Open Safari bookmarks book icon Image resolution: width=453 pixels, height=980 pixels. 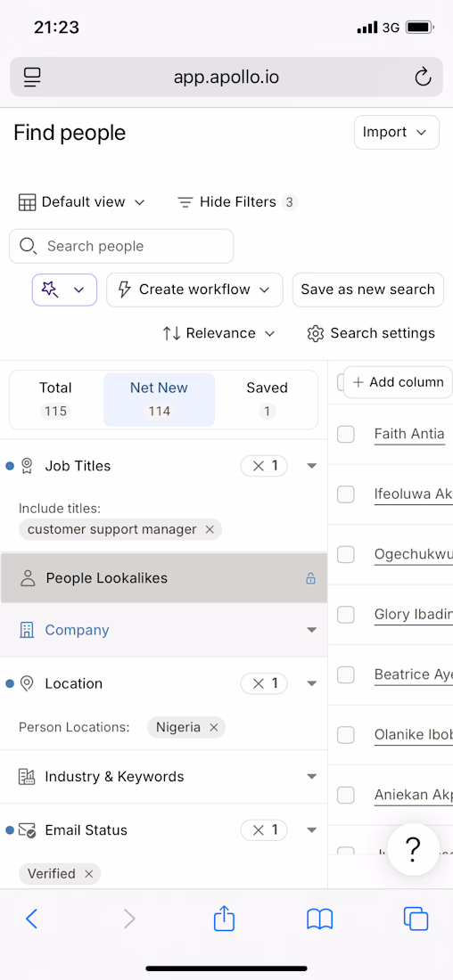[320, 919]
